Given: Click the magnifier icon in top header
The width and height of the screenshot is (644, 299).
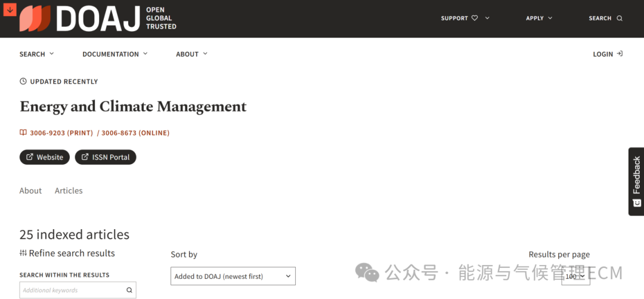Looking at the screenshot, I should 620,19.
